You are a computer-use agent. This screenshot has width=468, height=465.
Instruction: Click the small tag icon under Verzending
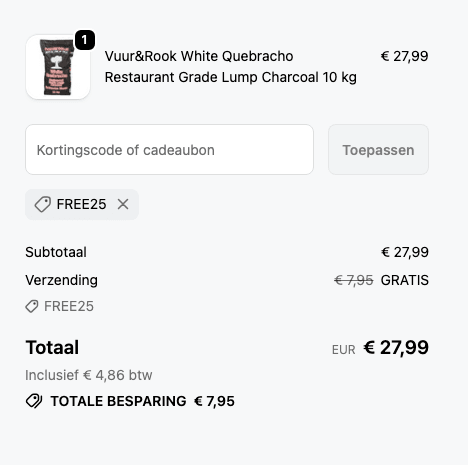tap(32, 306)
